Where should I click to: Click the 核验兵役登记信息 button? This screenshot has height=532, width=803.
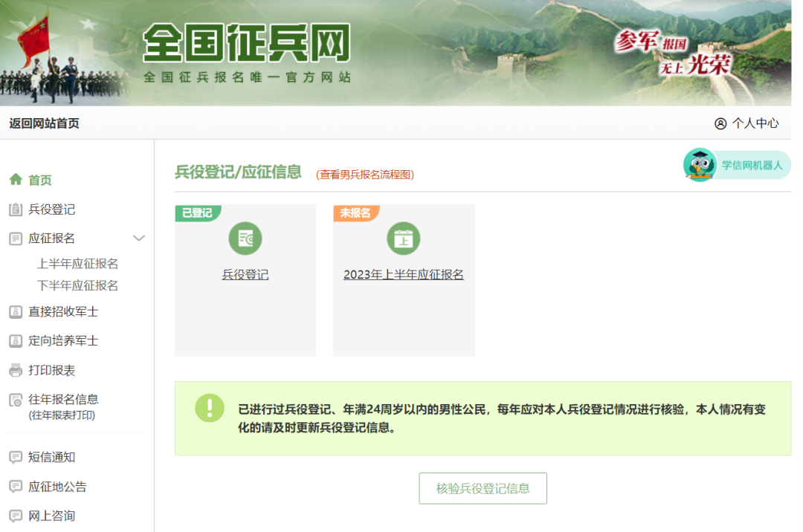point(483,488)
